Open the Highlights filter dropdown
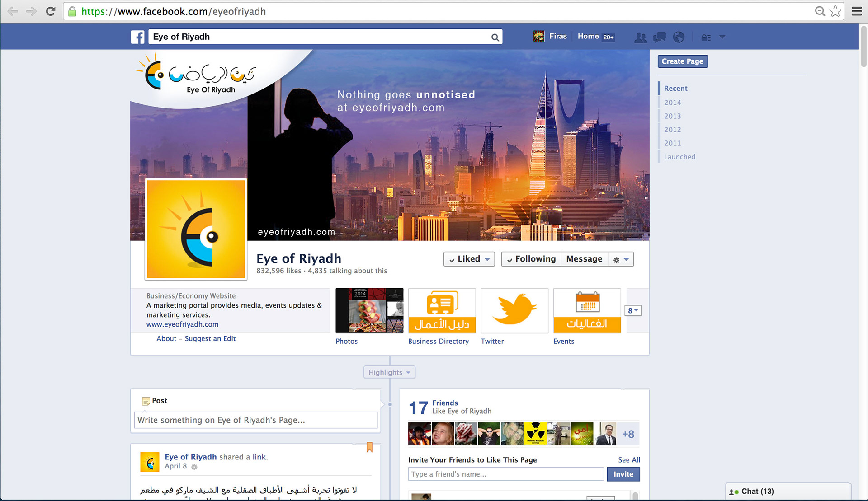868x501 pixels. tap(389, 372)
